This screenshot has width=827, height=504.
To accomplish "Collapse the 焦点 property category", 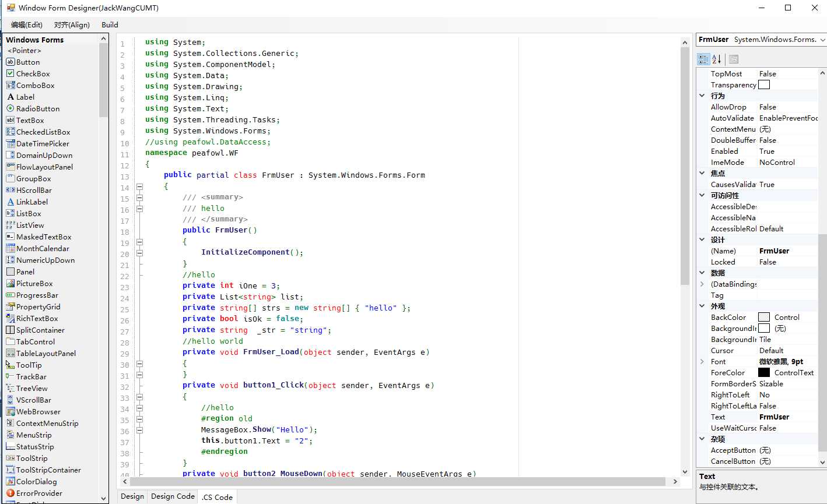I will click(x=702, y=173).
